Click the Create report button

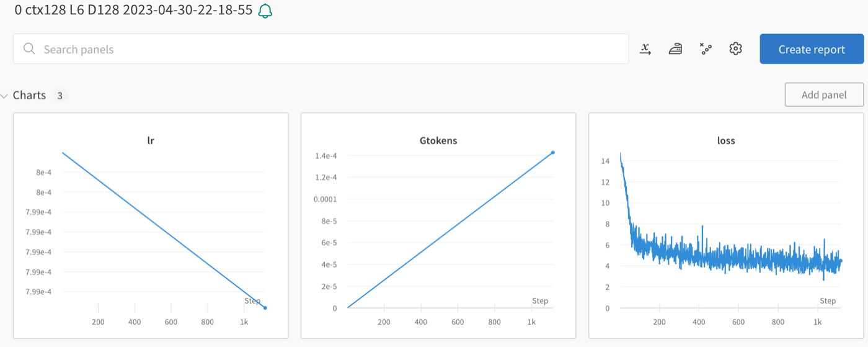[x=812, y=49]
